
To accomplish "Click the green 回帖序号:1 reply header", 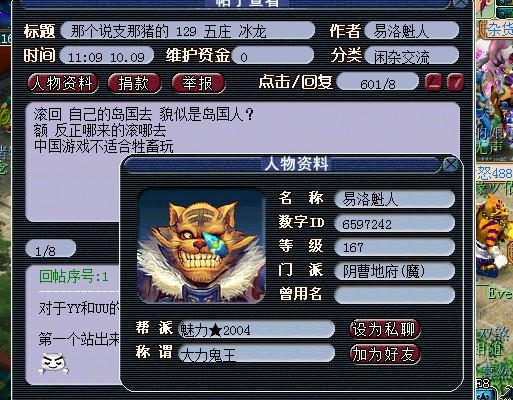I will pos(74,277).
